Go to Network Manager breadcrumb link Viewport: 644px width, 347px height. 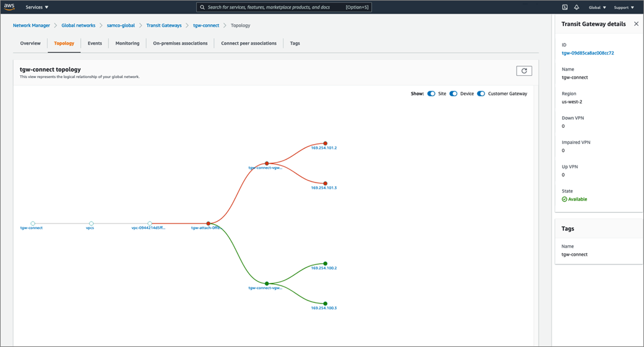coord(31,25)
